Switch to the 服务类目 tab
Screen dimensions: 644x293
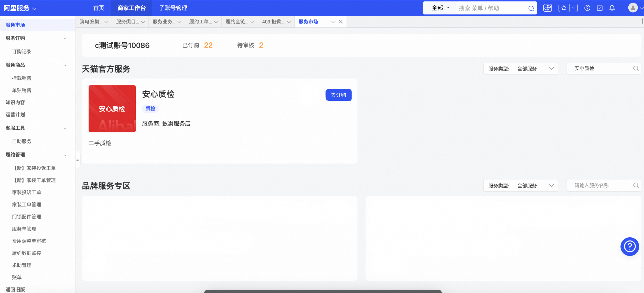(x=127, y=22)
